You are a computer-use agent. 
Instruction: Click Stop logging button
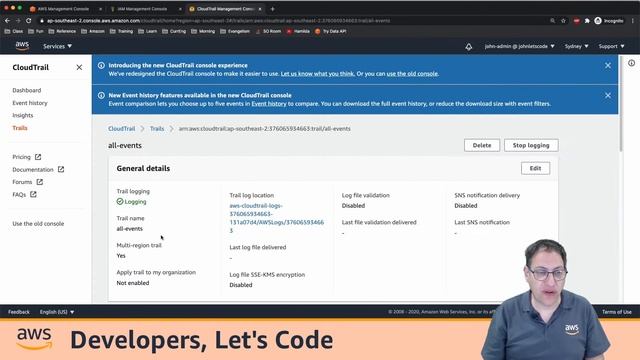tap(531, 145)
